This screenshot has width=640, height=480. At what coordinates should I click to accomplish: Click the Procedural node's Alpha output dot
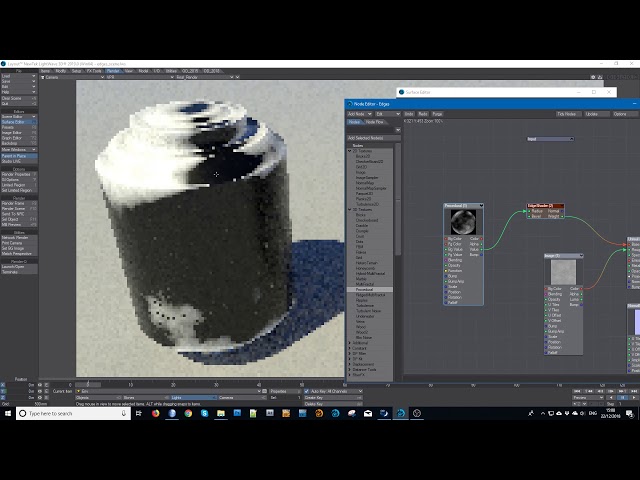(x=482, y=244)
